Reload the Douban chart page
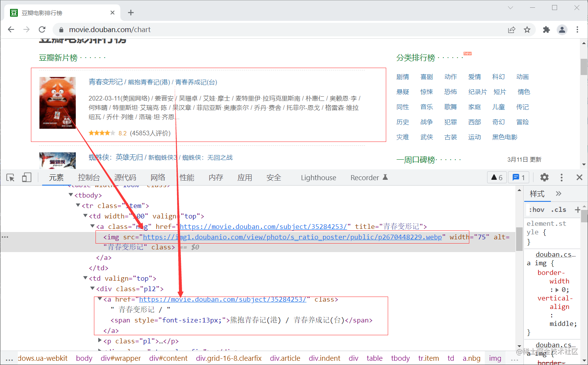This screenshot has width=588, height=365. 42,29
